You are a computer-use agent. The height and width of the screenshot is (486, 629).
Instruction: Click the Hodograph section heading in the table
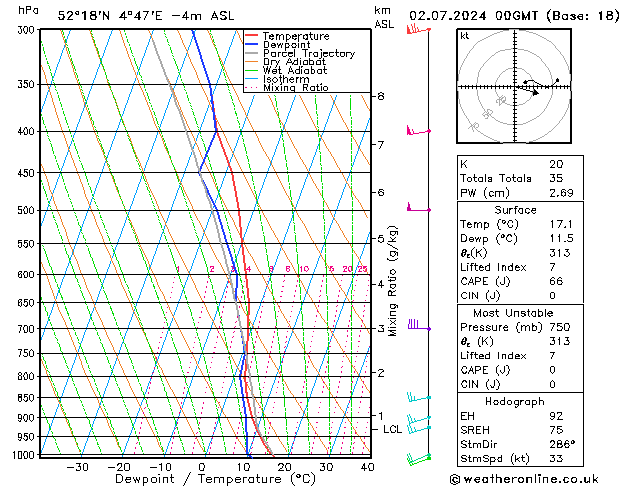pos(515,401)
